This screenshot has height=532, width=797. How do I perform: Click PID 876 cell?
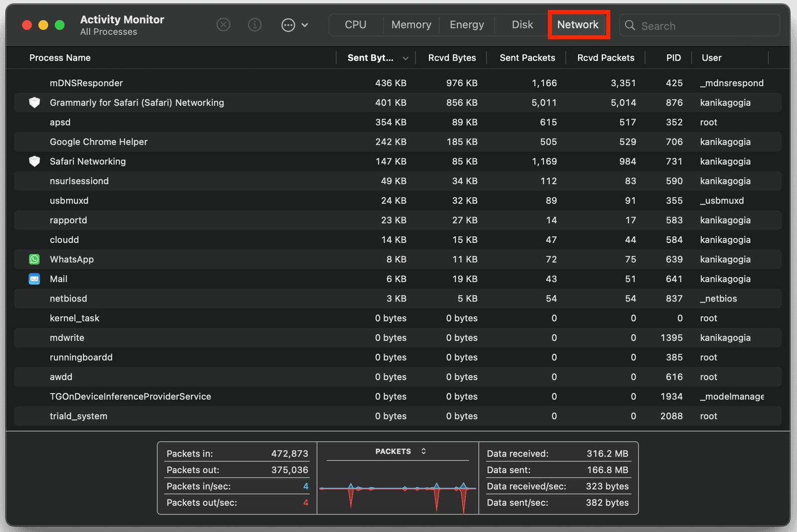tap(674, 103)
